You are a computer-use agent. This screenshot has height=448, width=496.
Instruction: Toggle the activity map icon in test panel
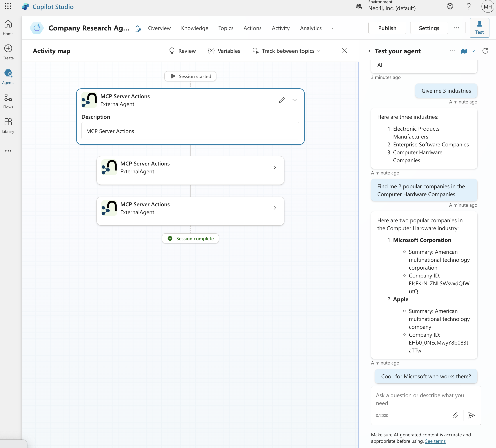[464, 51]
